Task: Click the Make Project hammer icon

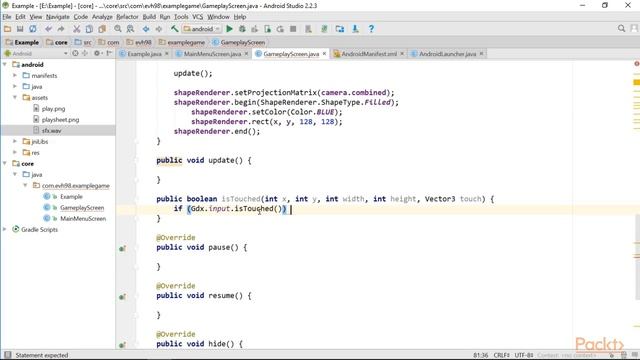Action: pos(174,29)
